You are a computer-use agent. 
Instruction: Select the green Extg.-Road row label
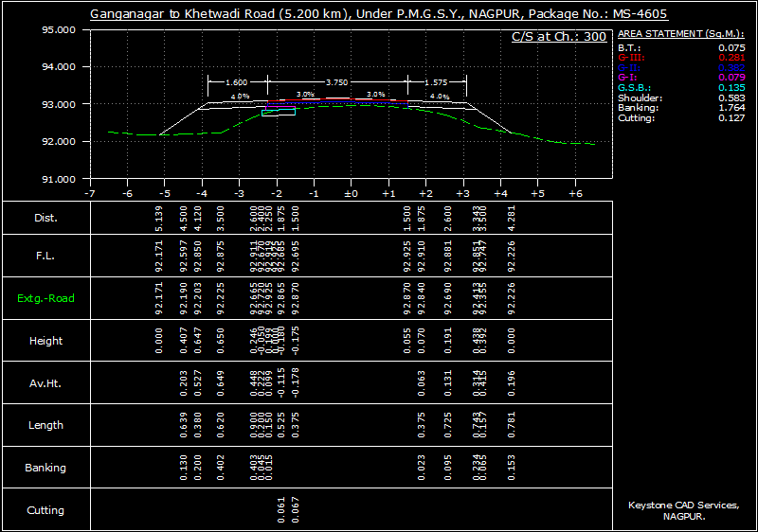pos(45,298)
